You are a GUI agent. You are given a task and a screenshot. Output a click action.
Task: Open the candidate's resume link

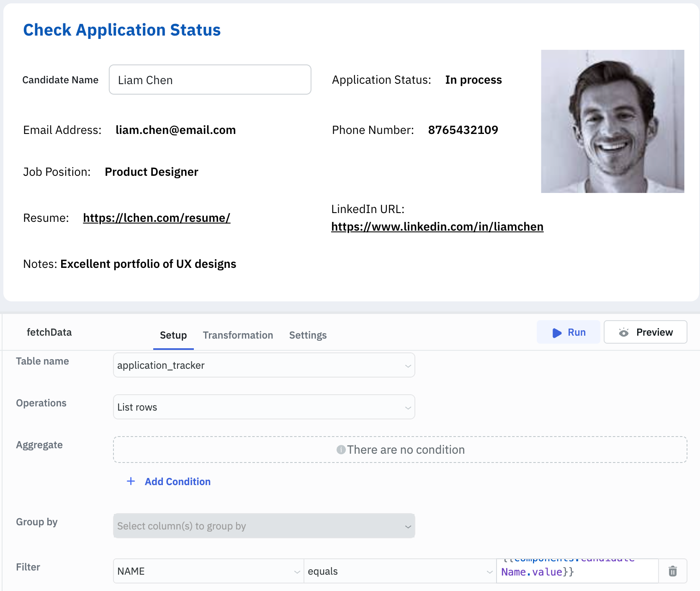157,218
